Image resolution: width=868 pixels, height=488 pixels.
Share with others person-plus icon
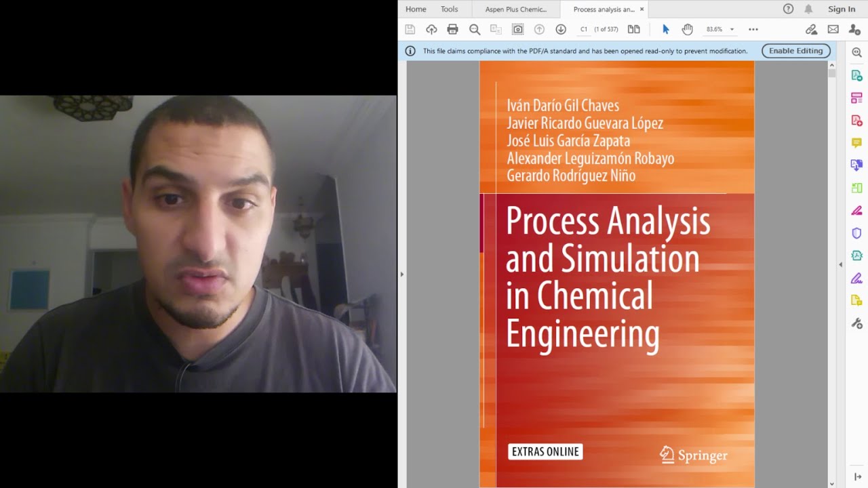(x=854, y=29)
